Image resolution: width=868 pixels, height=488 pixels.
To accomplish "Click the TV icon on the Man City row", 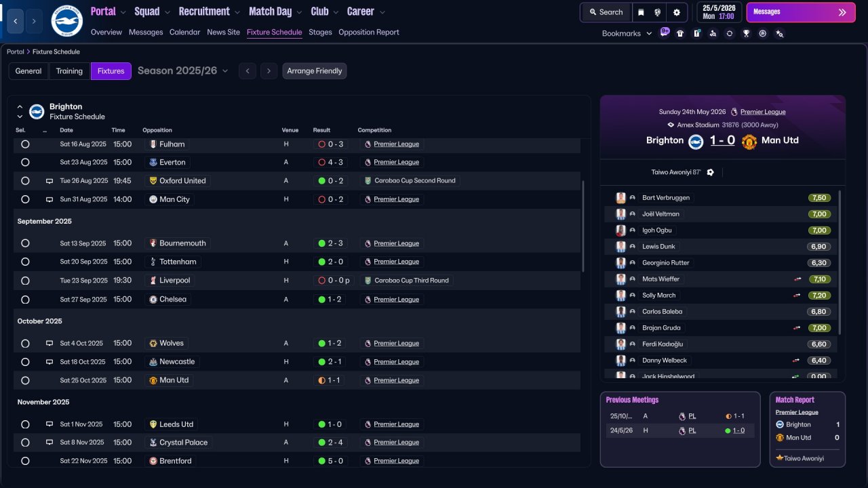I will [x=50, y=199].
